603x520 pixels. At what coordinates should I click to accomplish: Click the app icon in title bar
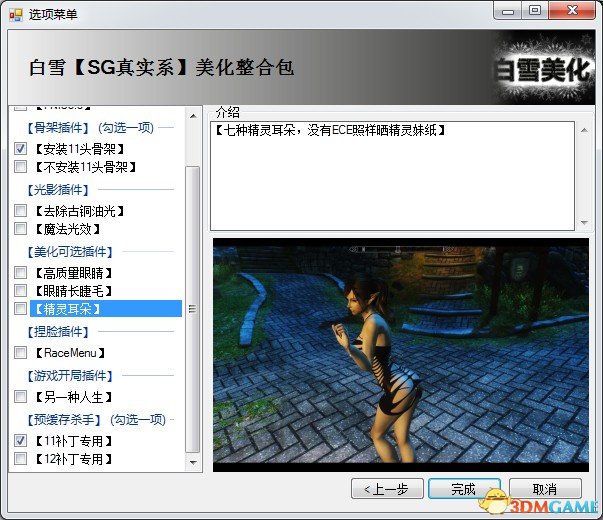16,15
